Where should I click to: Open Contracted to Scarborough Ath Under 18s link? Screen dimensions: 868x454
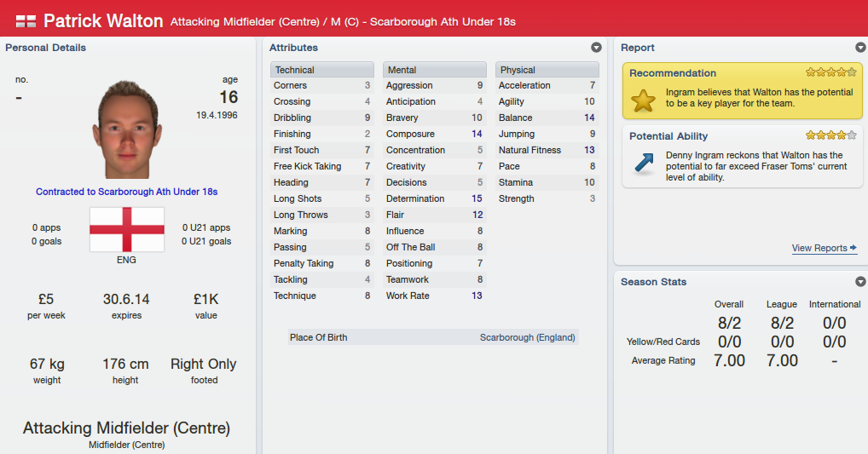point(127,192)
